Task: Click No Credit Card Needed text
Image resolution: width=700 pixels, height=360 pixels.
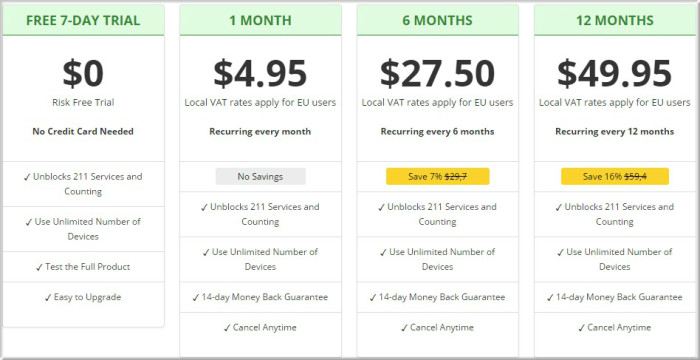Action: coord(83,131)
